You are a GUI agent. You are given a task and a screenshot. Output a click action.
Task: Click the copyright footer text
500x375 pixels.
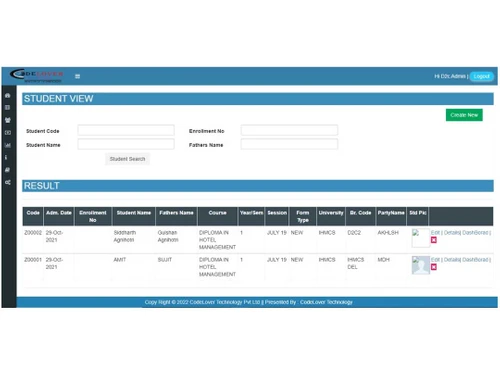click(249, 302)
